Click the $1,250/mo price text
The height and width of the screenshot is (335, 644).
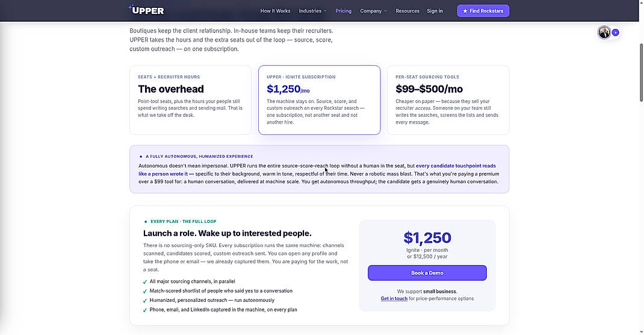(288, 89)
